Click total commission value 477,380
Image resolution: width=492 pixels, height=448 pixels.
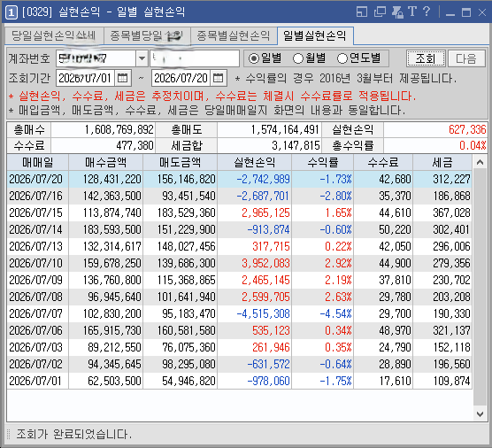[x=135, y=146]
